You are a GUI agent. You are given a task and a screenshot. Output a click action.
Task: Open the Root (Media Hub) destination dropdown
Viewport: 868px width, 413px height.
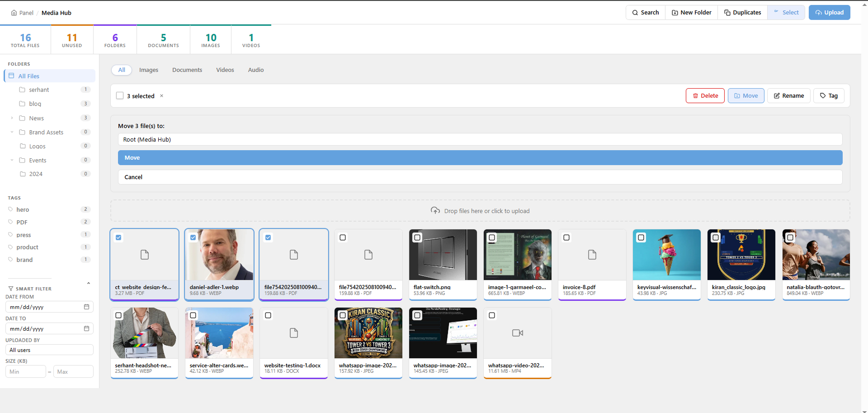[x=480, y=139]
